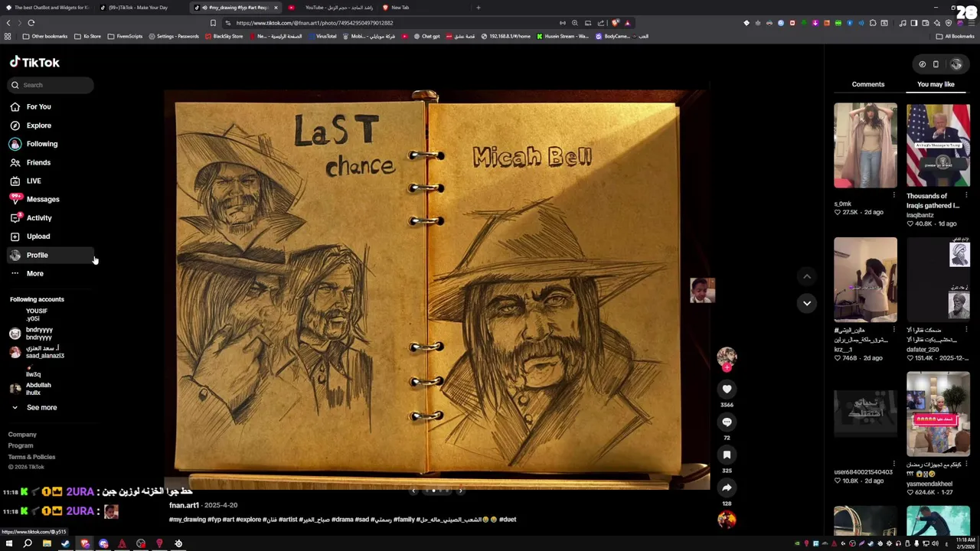Image resolution: width=980 pixels, height=551 pixels.
Task: Open the Windows Start button
Action: pyautogui.click(x=9, y=544)
